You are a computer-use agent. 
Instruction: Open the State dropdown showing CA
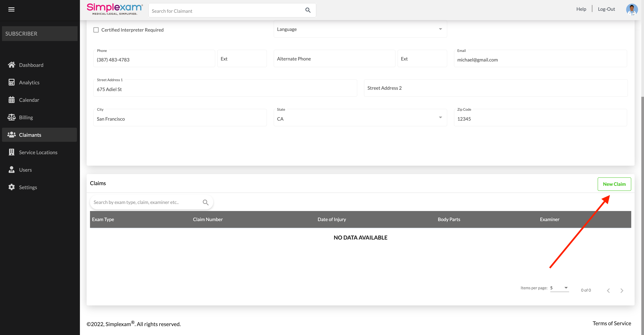[x=360, y=118]
